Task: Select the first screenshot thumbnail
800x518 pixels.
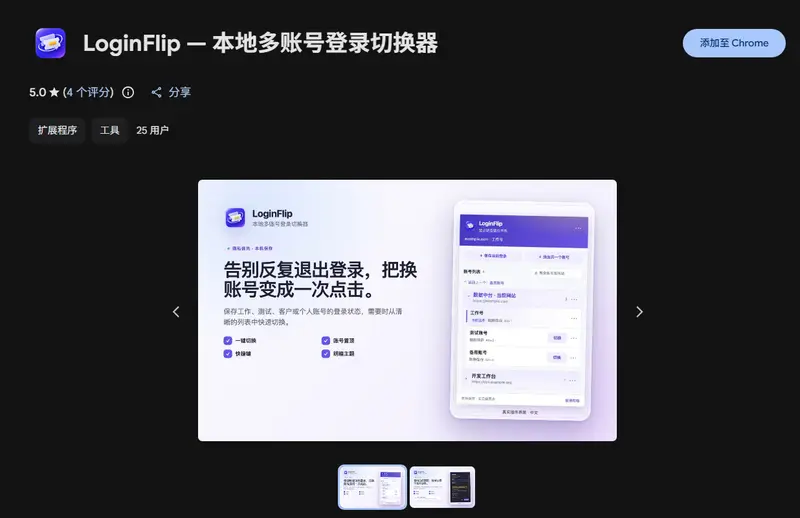Action: (x=372, y=487)
